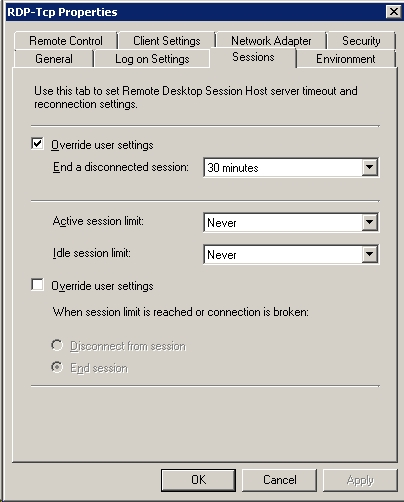Open Log on Settings tab
Viewport: 404px width, 502px height.
(152, 59)
